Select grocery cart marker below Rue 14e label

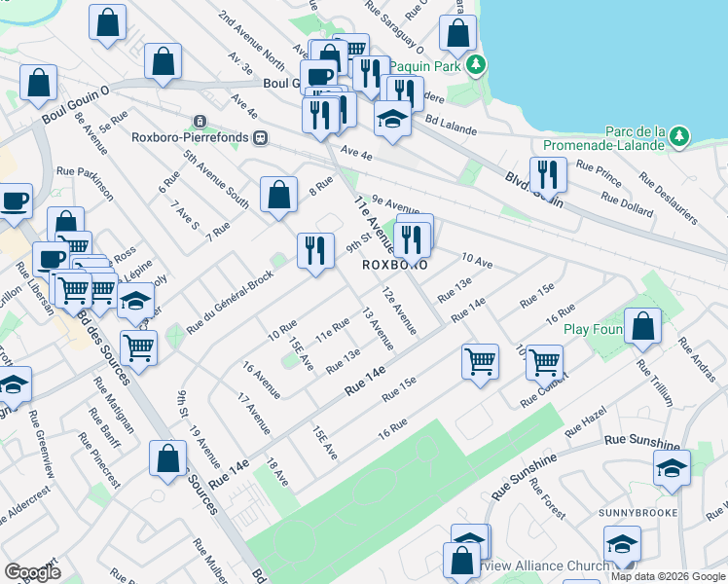click(x=480, y=362)
